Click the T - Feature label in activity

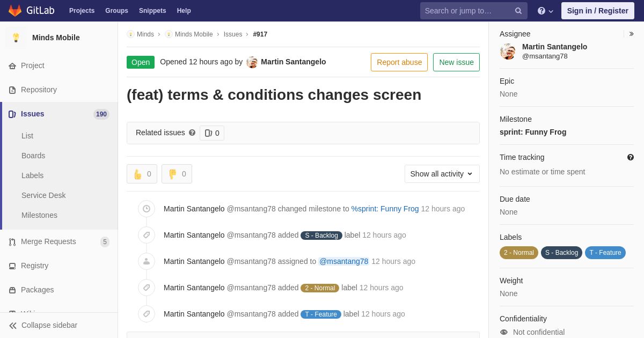tap(321, 314)
